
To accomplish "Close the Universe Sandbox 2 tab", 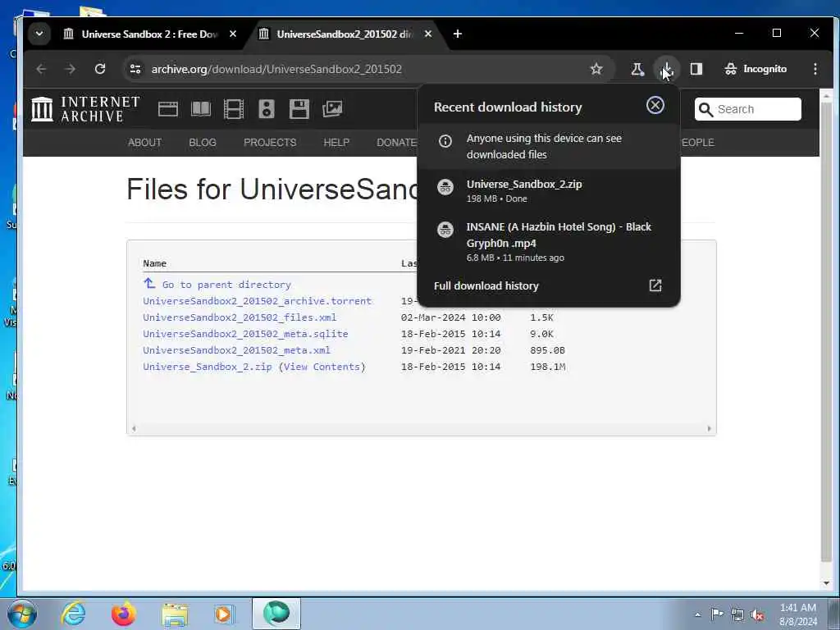I will click(x=233, y=34).
